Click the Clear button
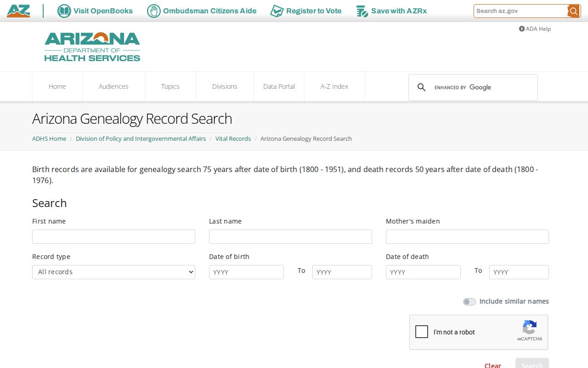Image resolution: width=588 pixels, height=368 pixels. 493,365
